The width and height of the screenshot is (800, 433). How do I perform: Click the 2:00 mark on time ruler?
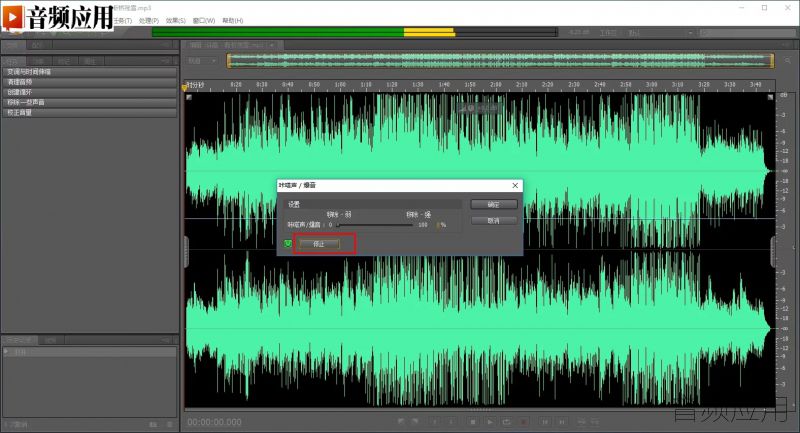[x=496, y=85]
